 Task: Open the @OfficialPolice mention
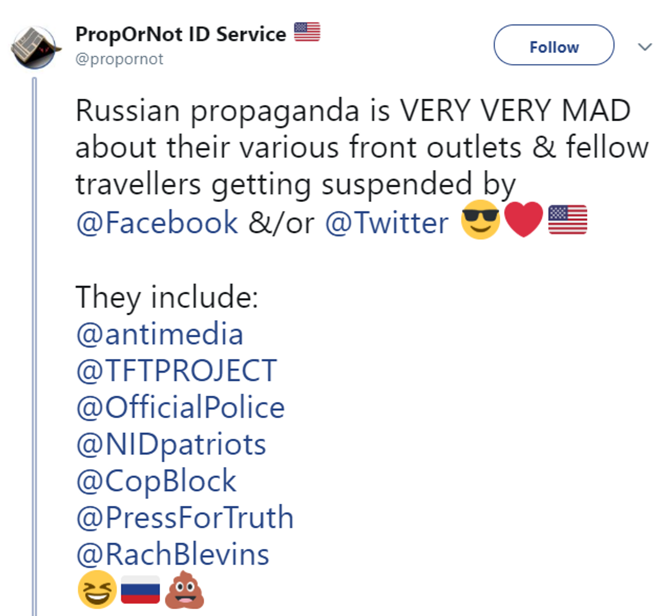pyautogui.click(x=180, y=408)
